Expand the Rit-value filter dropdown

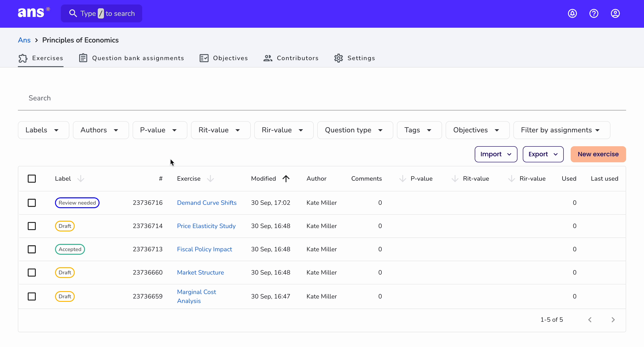click(x=221, y=130)
